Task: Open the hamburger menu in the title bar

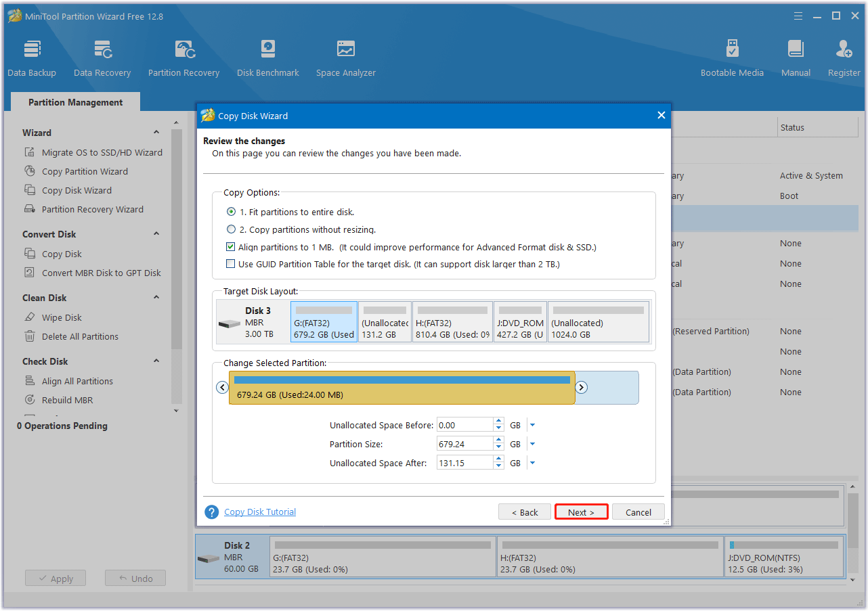Action: pos(798,15)
